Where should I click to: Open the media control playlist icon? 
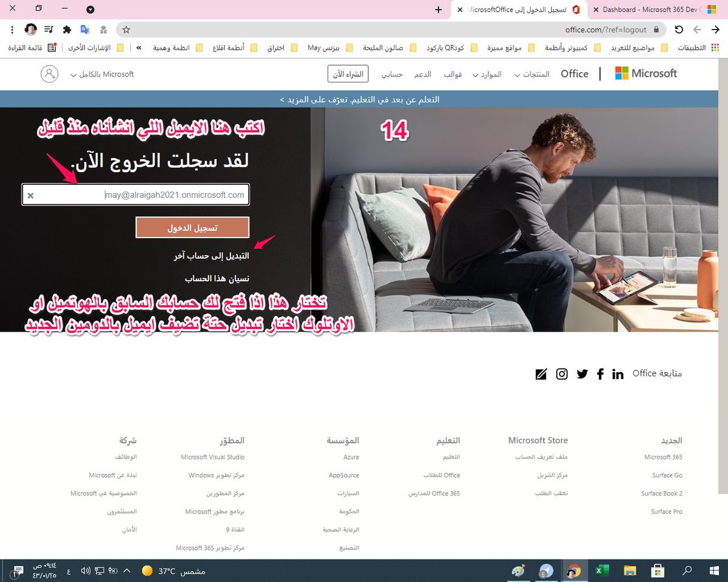(49, 29)
